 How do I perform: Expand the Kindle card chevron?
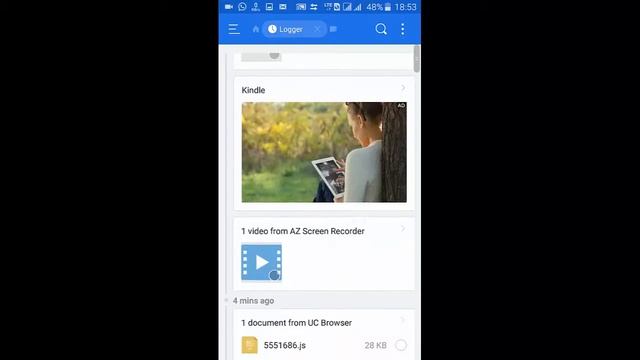[x=403, y=88]
